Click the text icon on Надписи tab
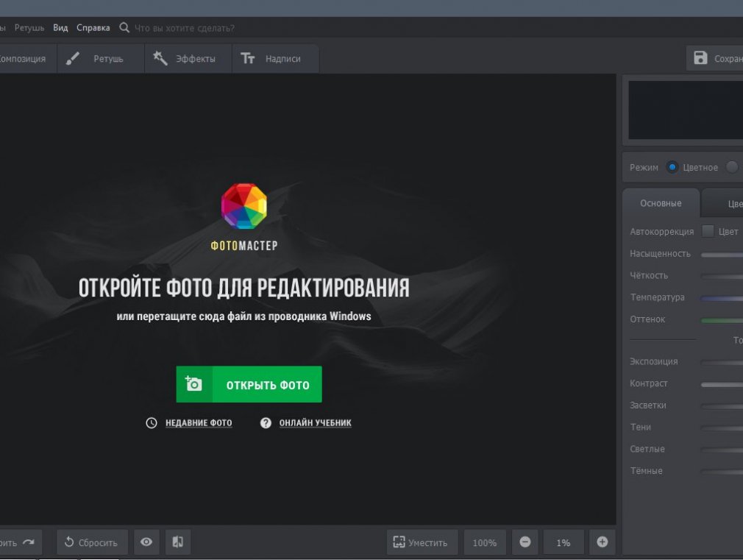743x560 pixels. click(248, 58)
